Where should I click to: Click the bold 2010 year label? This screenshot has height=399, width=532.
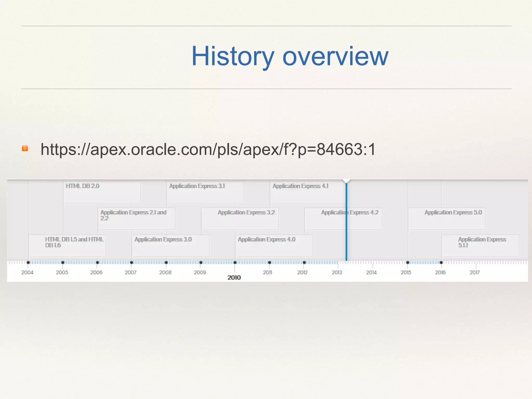tap(234, 277)
